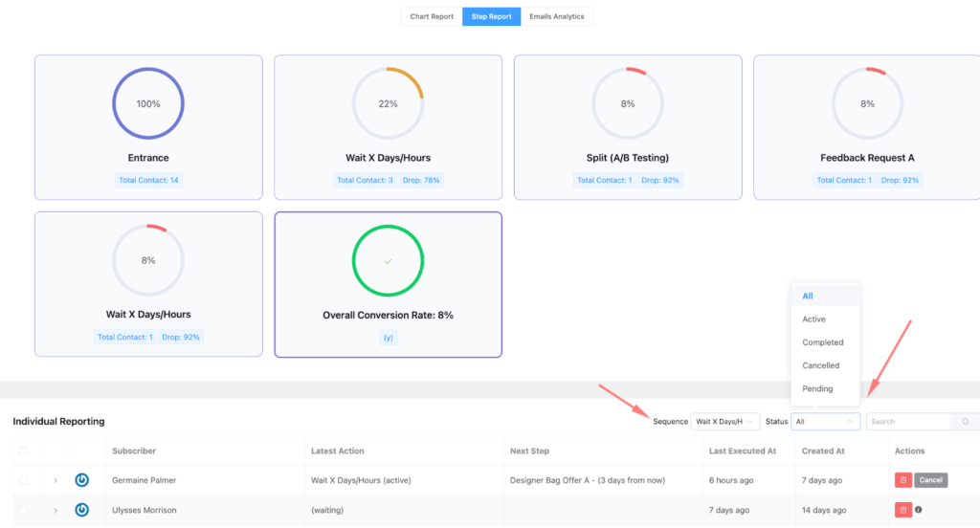Image resolution: width=980 pixels, height=528 pixels.
Task: Click the green checkmark conversion circle
Action: (x=388, y=260)
